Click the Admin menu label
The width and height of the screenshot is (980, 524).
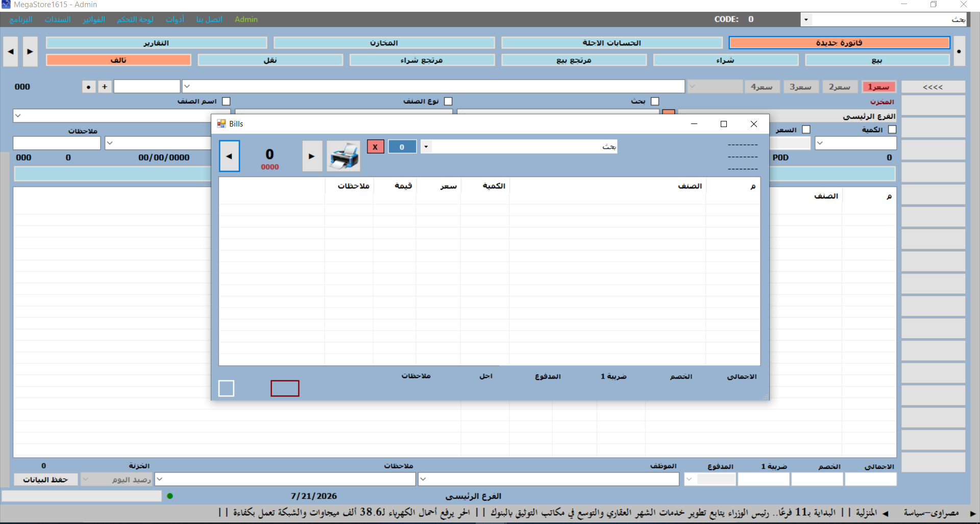(x=246, y=19)
